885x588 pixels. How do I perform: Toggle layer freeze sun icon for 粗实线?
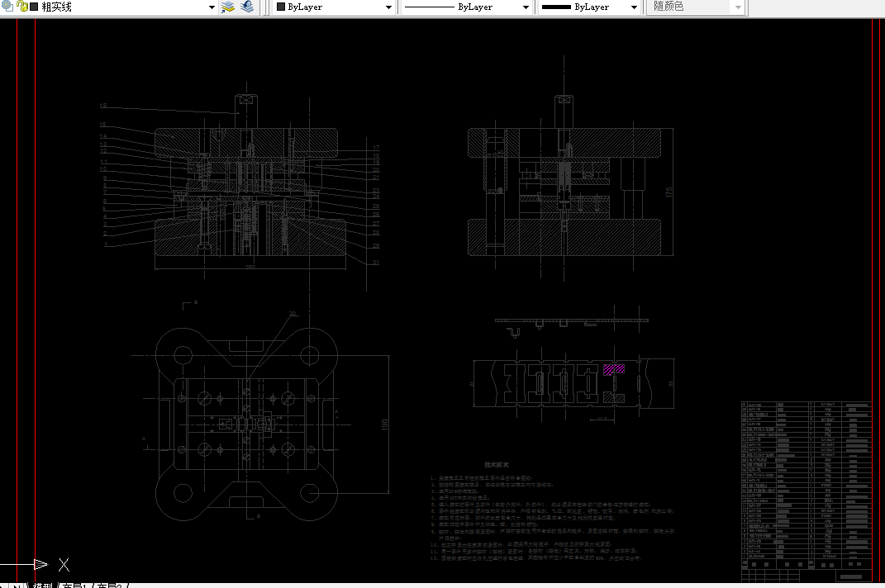click(7, 6)
